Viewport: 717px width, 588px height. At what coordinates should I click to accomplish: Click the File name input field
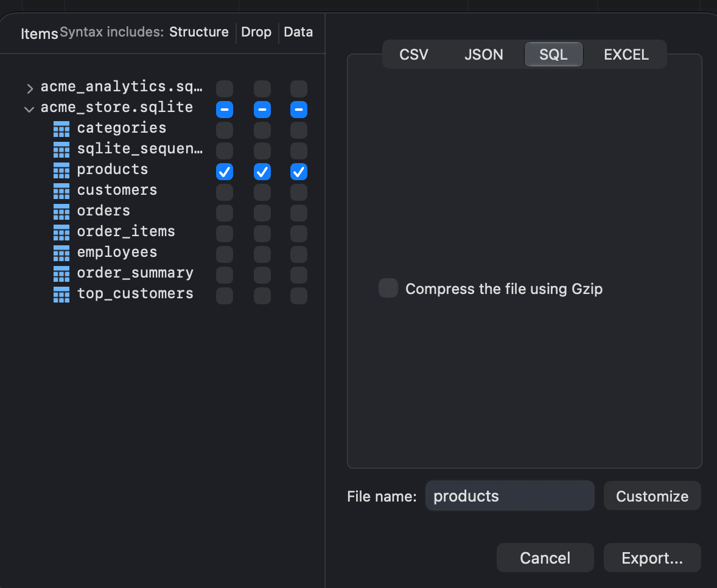(x=510, y=495)
